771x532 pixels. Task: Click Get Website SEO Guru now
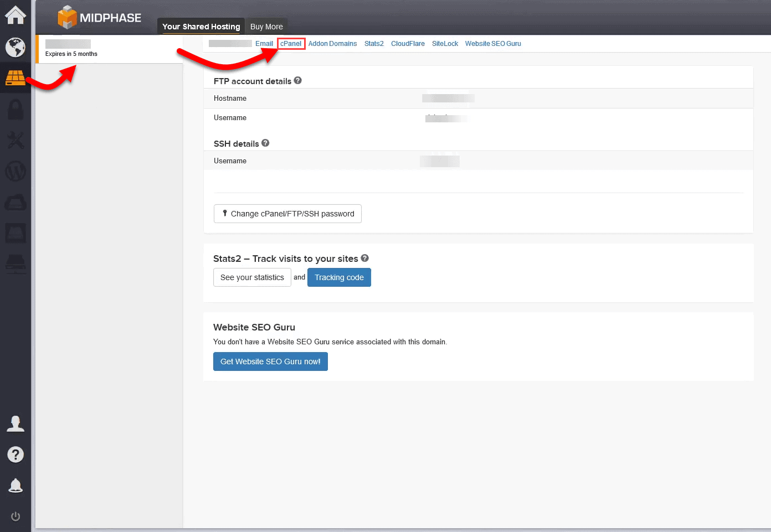270,361
